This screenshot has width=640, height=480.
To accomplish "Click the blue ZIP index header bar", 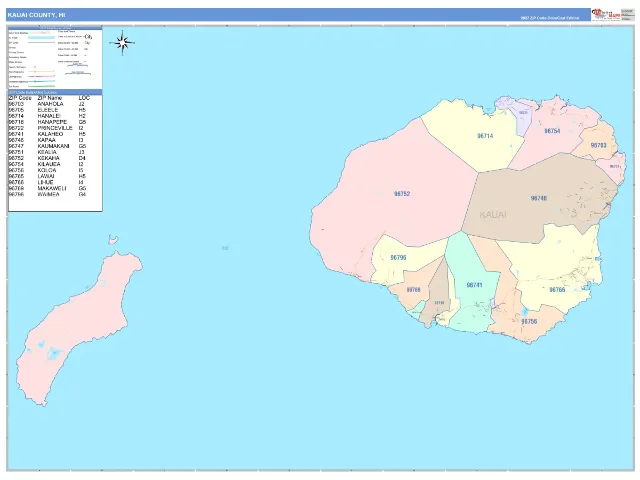I will [x=55, y=92].
